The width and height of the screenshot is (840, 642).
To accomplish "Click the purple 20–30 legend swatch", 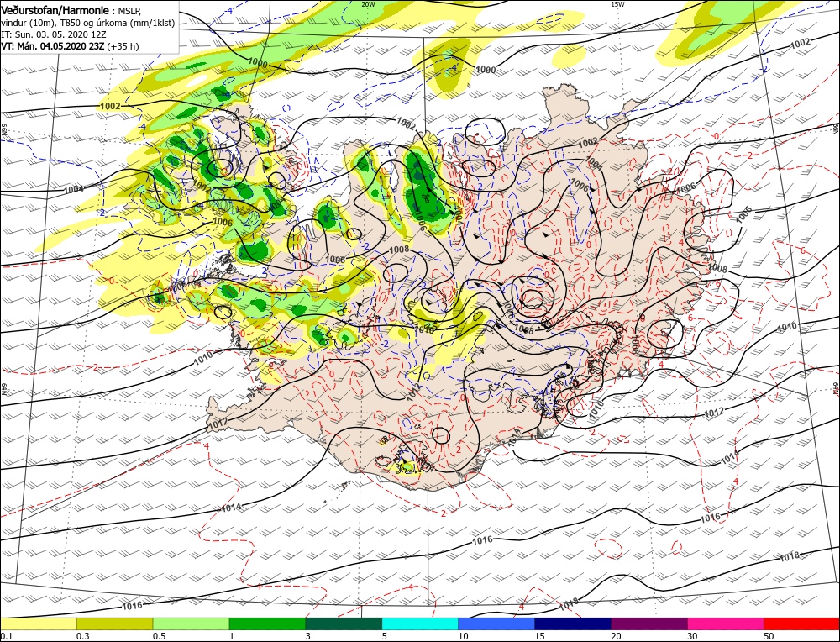I will 649,624.
